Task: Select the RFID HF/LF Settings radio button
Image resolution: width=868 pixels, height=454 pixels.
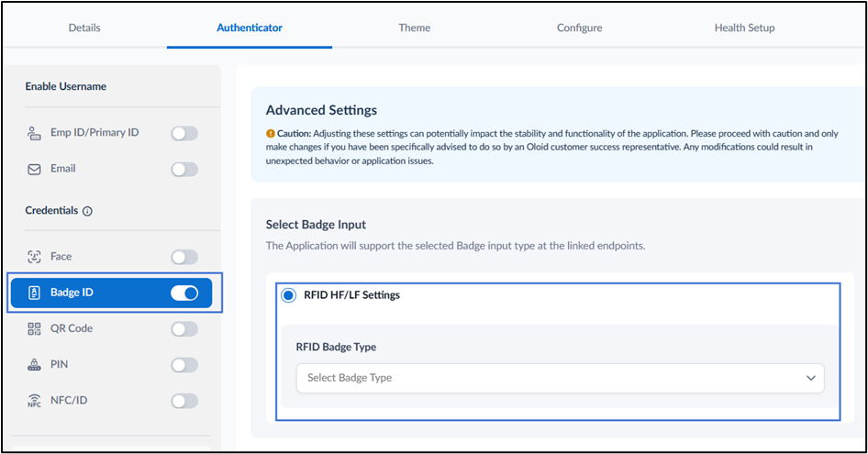Action: point(288,295)
